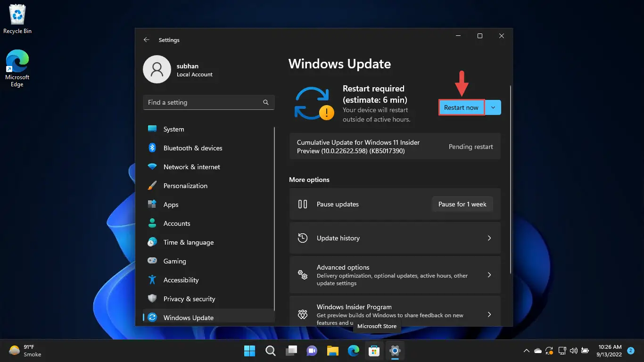
Task: Click the Pending restart status text
Action: point(471,147)
